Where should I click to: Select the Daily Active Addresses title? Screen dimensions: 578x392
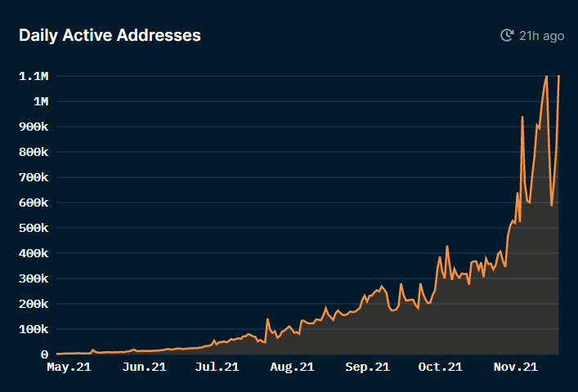click(x=110, y=35)
